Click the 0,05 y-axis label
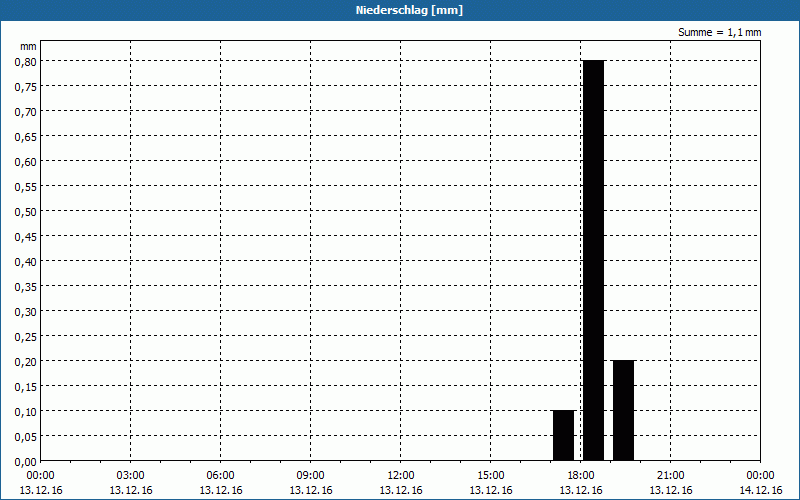The height and width of the screenshot is (500, 800). (x=26, y=437)
